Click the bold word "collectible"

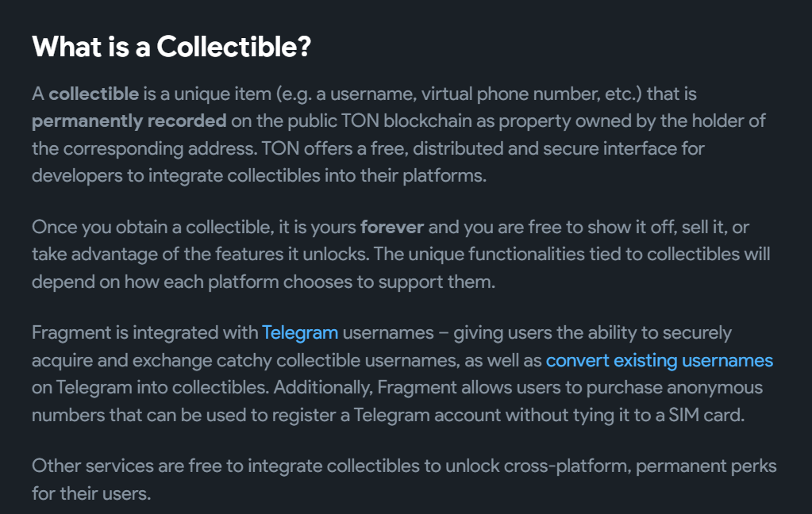pos(94,94)
